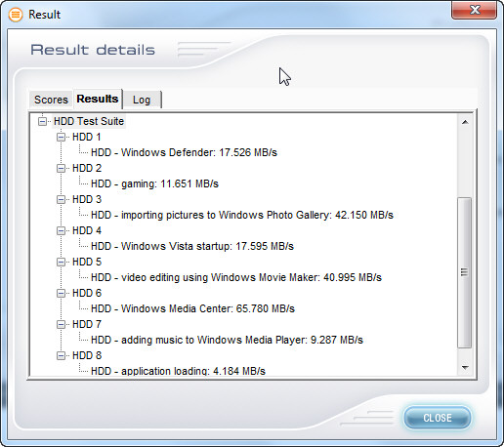Viewport: 504px width, 447px height.
Task: Select the Results tab
Action: point(98,99)
